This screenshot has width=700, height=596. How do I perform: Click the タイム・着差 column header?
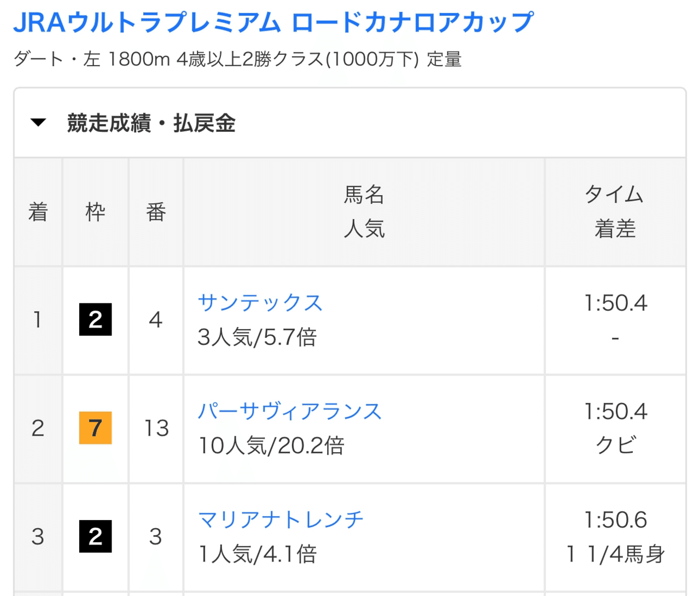pos(615,213)
